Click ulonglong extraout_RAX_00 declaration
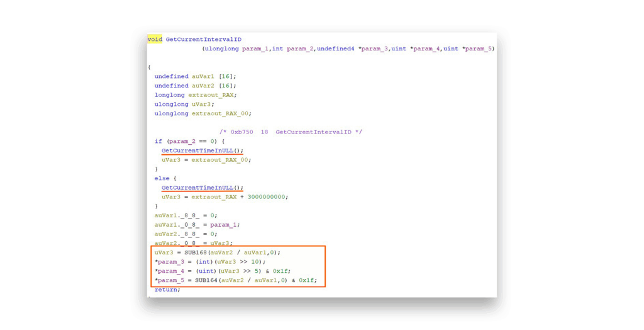The width and height of the screenshot is (644, 330). pyautogui.click(x=203, y=113)
